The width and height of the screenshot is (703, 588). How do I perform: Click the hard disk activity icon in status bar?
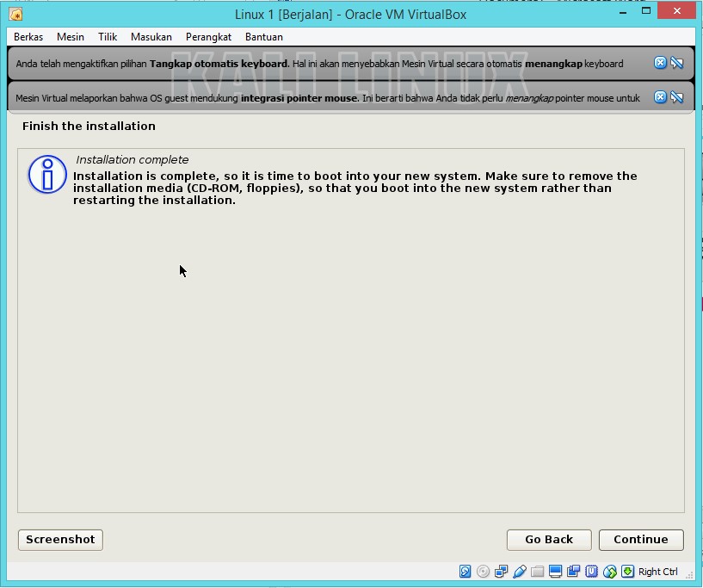point(465,572)
